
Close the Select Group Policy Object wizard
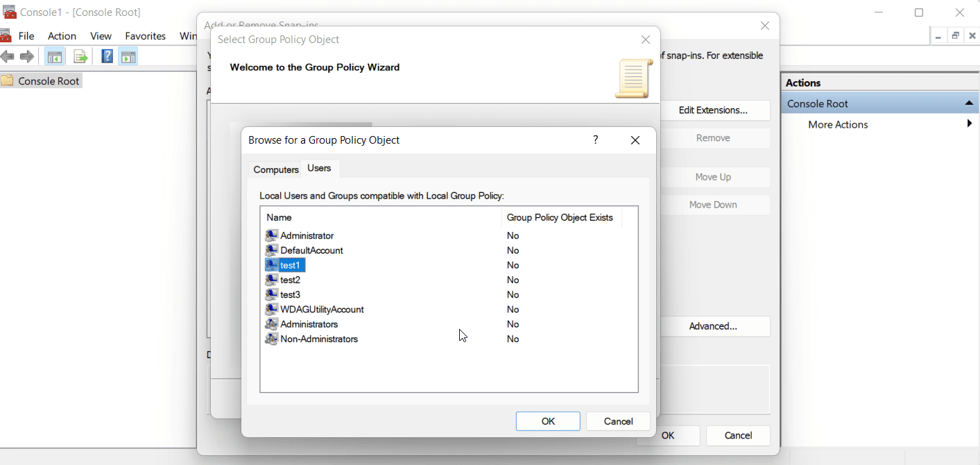point(646,40)
